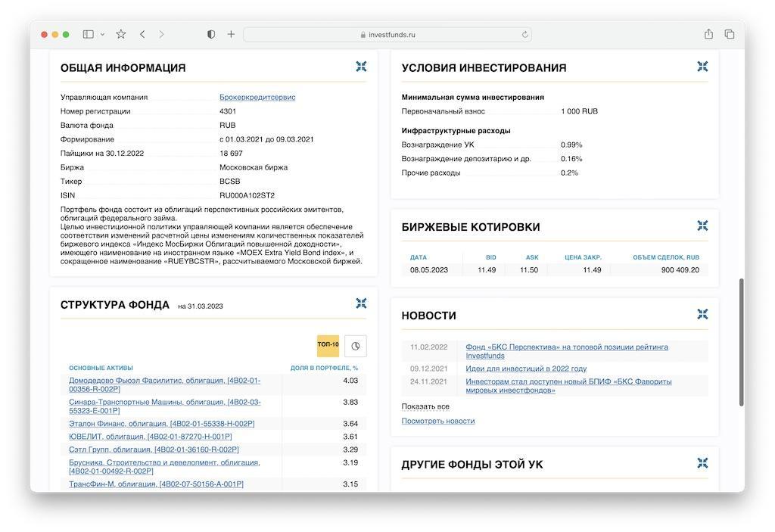This screenshot has width=775, height=532.
Task: Reload the page using refresh icon
Action: pos(524,35)
